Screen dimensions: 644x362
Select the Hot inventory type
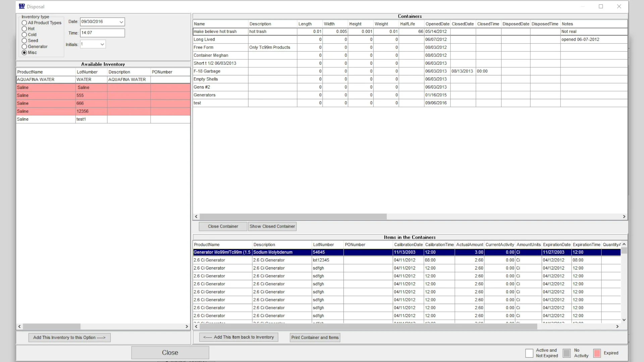coord(24,28)
